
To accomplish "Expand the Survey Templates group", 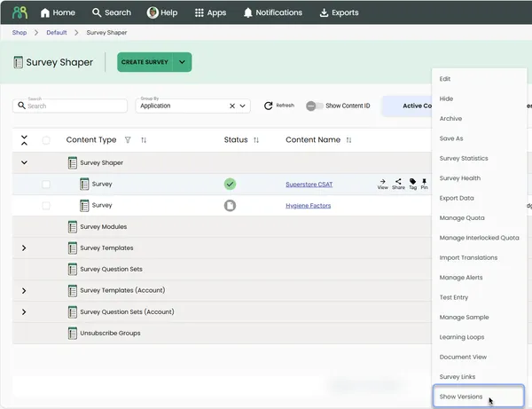I will [x=24, y=248].
